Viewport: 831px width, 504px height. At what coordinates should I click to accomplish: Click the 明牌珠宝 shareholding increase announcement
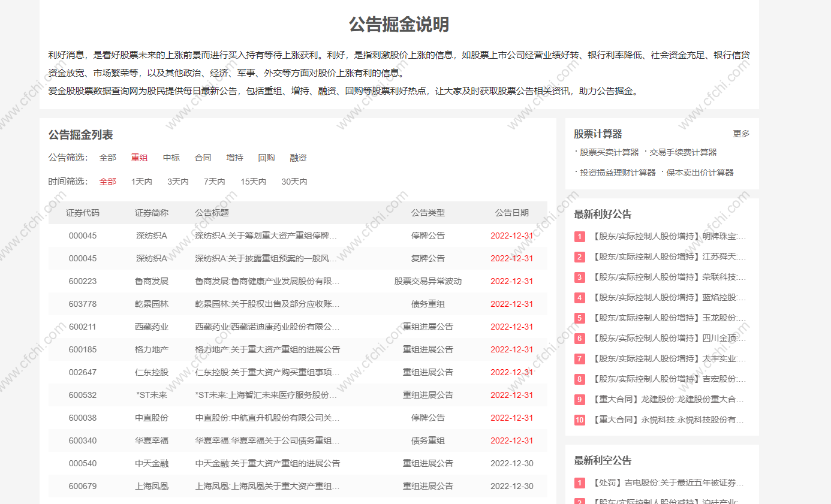coord(669,236)
